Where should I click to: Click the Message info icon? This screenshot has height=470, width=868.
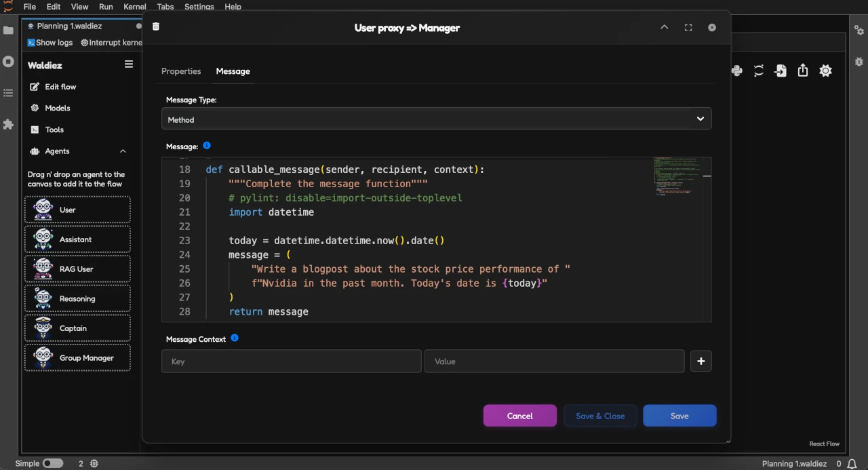coord(207,146)
